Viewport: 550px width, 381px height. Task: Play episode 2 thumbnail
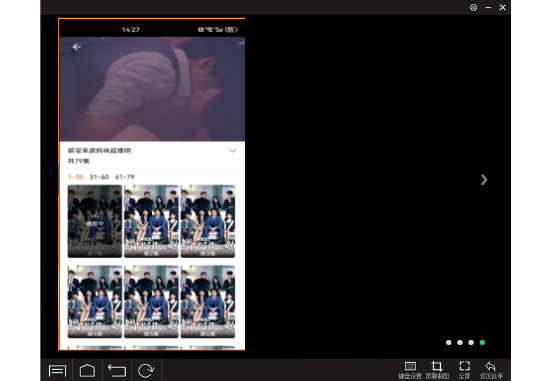(151, 221)
